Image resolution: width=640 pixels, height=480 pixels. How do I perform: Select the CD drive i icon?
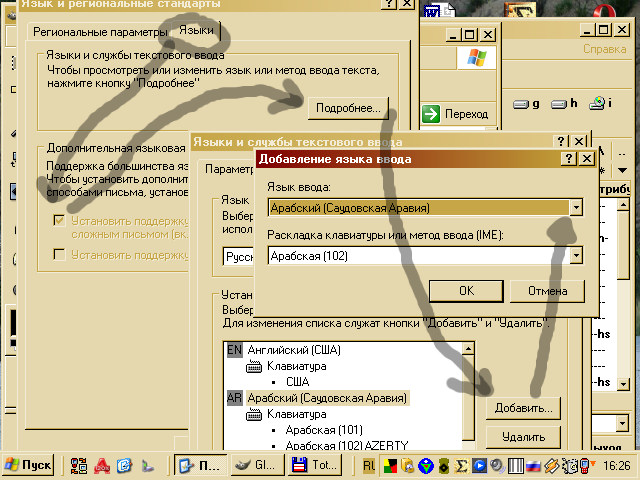coord(600,102)
